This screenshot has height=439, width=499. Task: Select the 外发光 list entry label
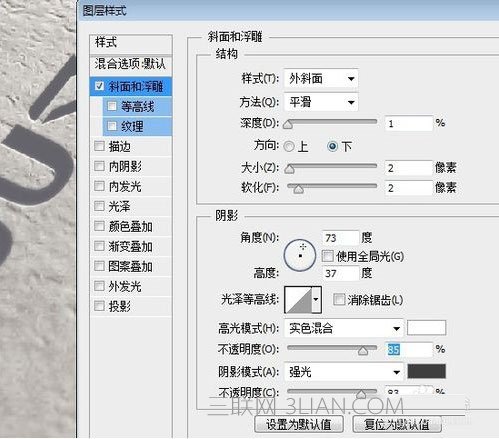coord(125,286)
